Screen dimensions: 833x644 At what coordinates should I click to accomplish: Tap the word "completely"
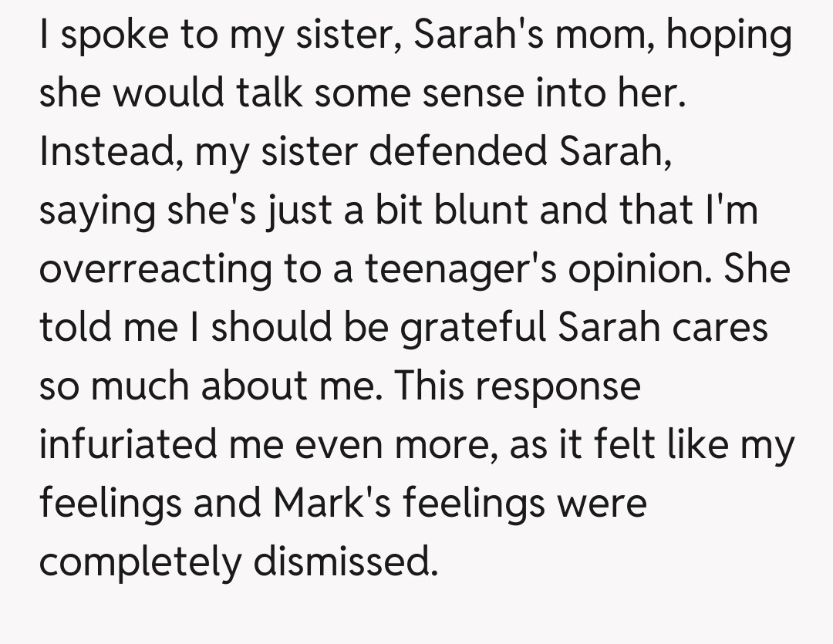click(140, 563)
